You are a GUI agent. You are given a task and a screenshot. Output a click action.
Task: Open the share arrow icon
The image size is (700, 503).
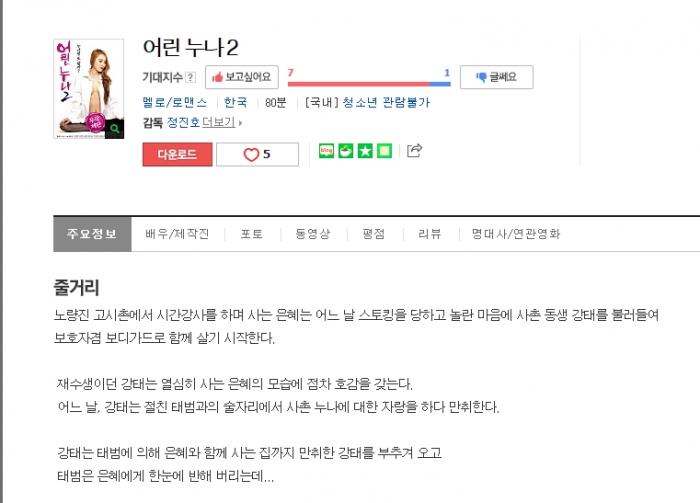tap(414, 150)
